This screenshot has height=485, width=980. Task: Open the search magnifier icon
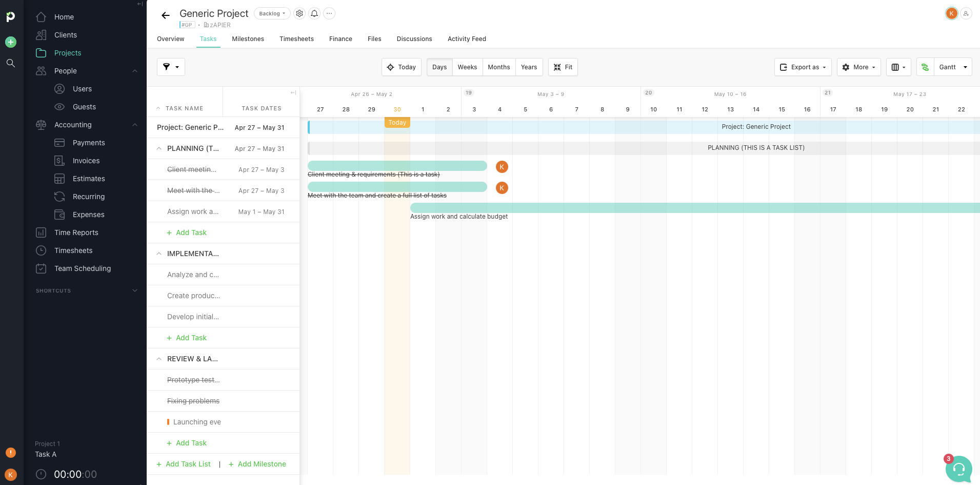(x=10, y=63)
